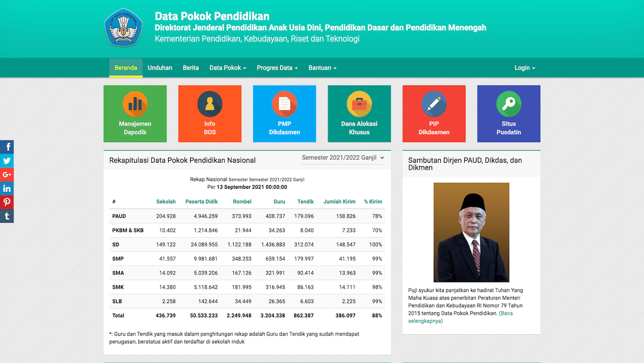Share the page on Twitter
The height and width of the screenshot is (363, 644).
7,161
